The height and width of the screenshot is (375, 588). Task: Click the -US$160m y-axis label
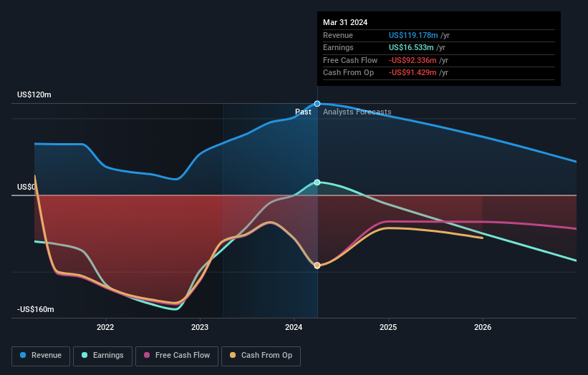[x=36, y=309]
